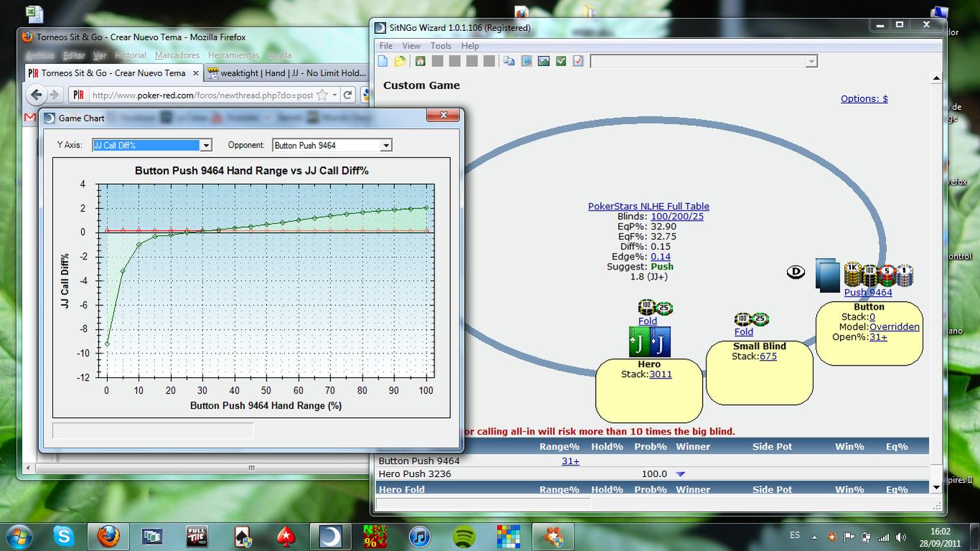Show hidden system tray icons arrow
This screenshot has width=980, height=551.
point(815,537)
